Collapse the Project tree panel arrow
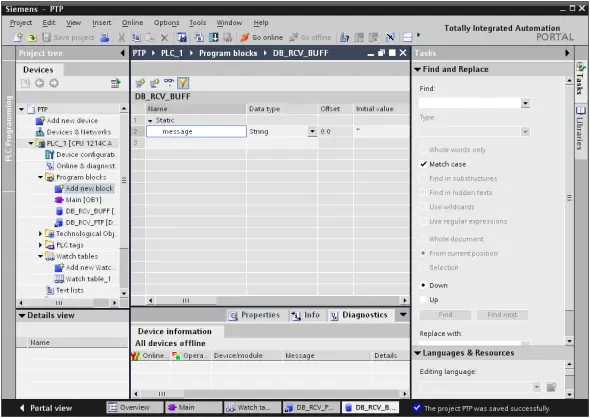 click(x=122, y=53)
